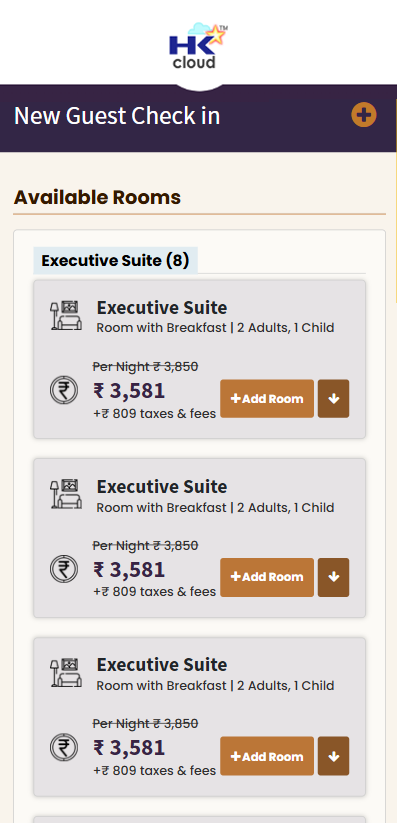
Task: Expand third Executive Suite down-arrow details
Action: 333,756
